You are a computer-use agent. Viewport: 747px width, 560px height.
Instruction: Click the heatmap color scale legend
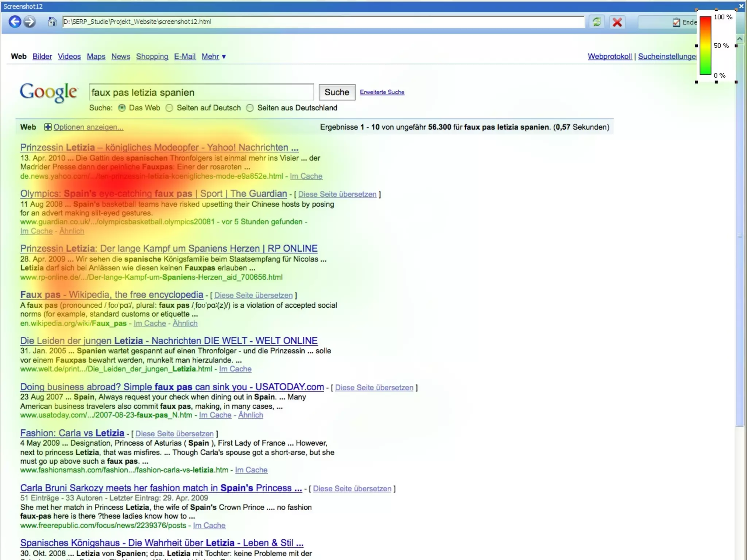[705, 46]
